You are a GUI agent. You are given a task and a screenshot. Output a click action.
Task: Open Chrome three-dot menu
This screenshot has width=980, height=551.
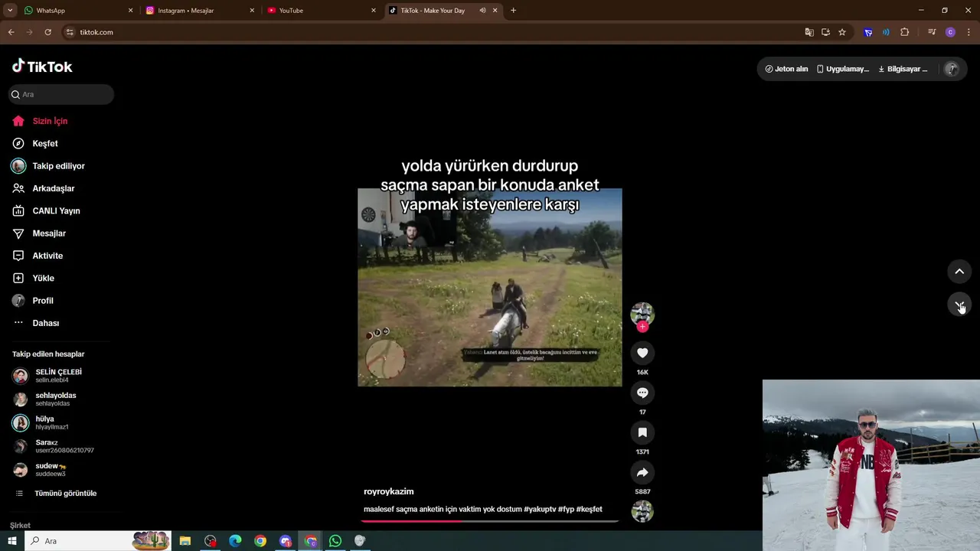[x=969, y=32]
